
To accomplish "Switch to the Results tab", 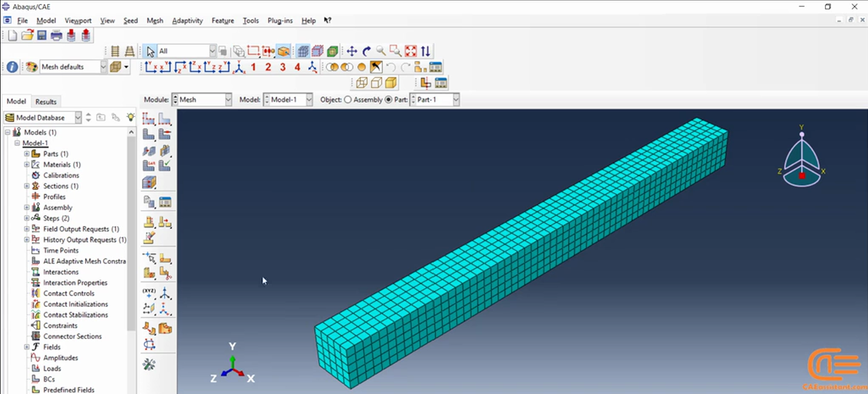I will pyautogui.click(x=46, y=101).
